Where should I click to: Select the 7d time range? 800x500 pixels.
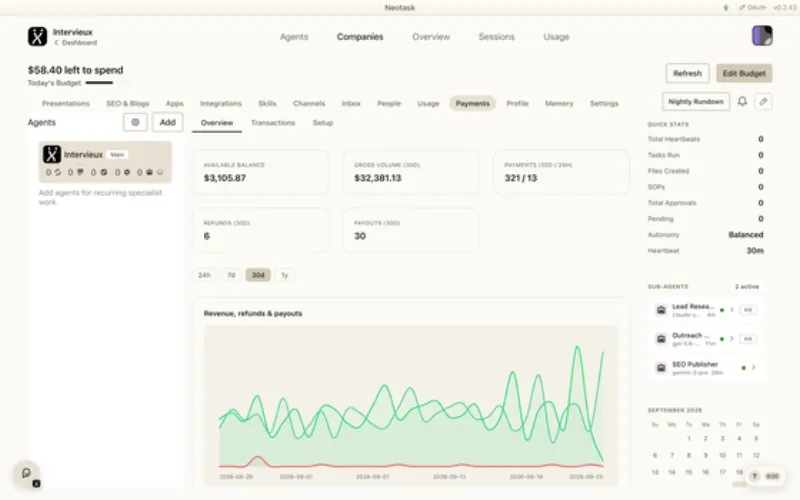pyautogui.click(x=231, y=275)
